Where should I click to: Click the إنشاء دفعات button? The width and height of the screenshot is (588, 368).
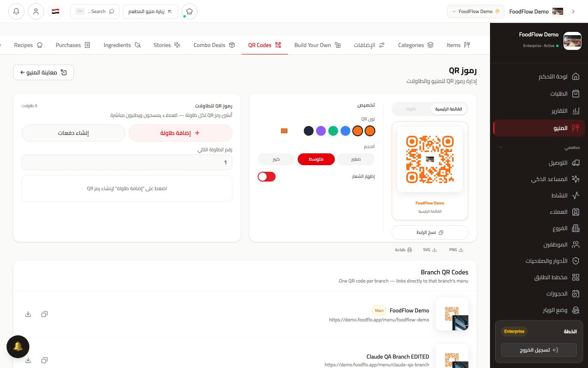pyautogui.click(x=73, y=133)
